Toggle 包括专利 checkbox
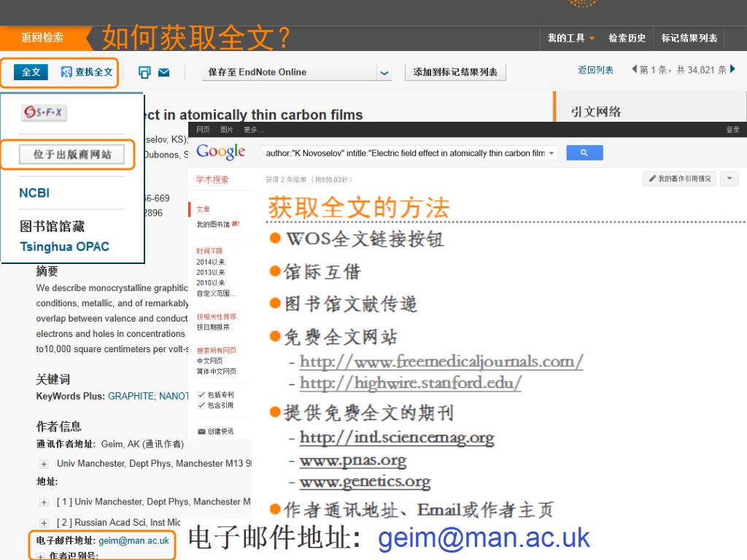The image size is (747, 560). (x=201, y=394)
